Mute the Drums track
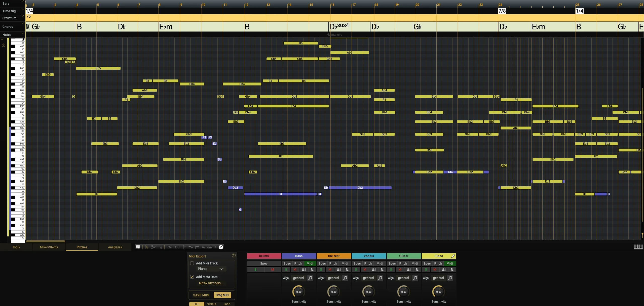 (x=273, y=270)
